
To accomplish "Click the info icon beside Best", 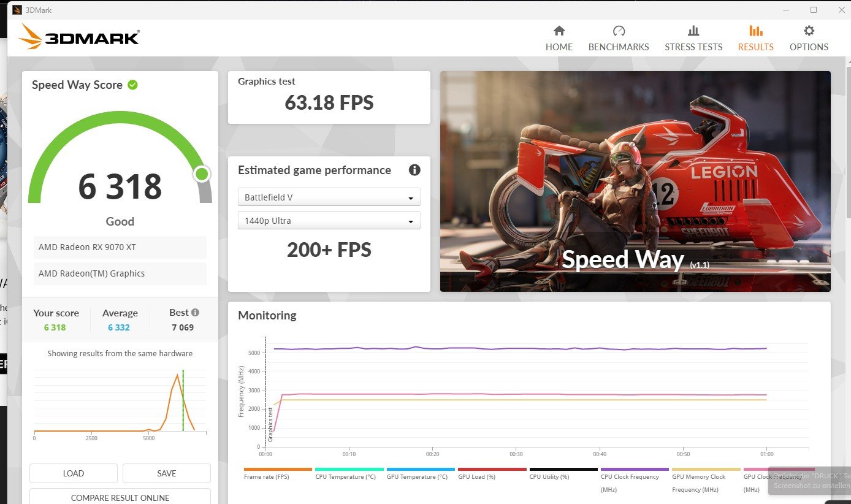I will [x=195, y=312].
